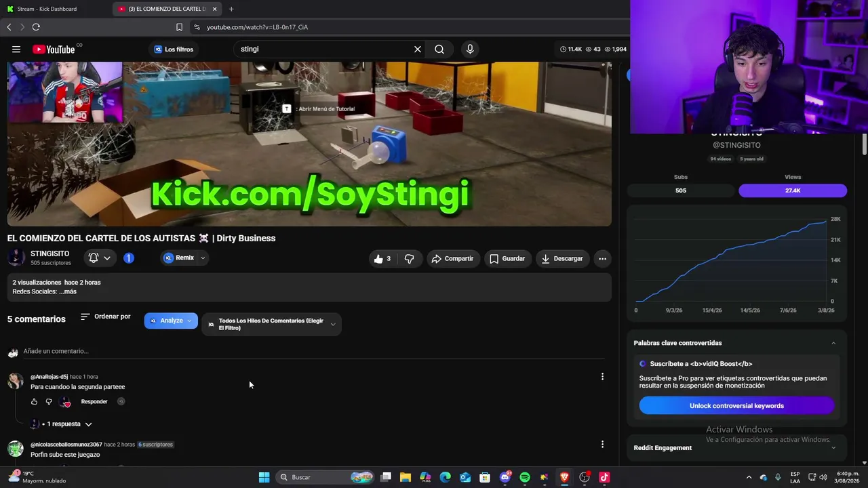Collapse Palabras clave controvertidas section
868x488 pixels.
pyautogui.click(x=833, y=343)
